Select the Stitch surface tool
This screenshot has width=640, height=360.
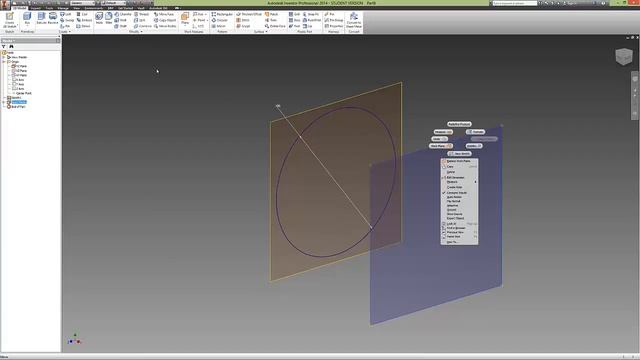coord(243,20)
